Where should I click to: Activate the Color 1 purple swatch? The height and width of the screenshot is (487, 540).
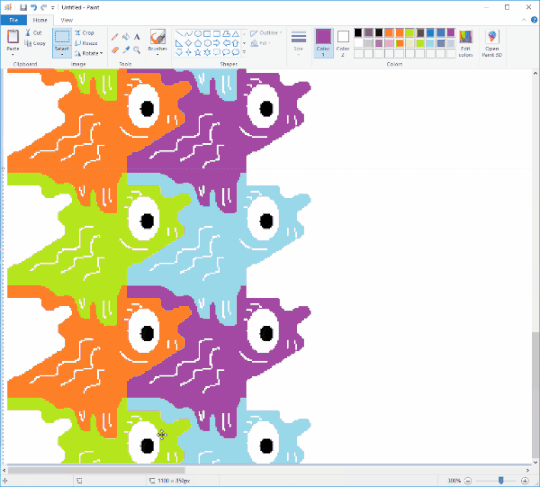point(323,43)
